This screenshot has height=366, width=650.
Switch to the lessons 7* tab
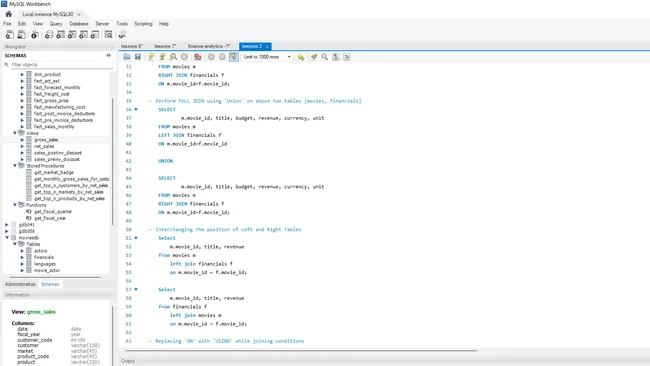(165, 46)
